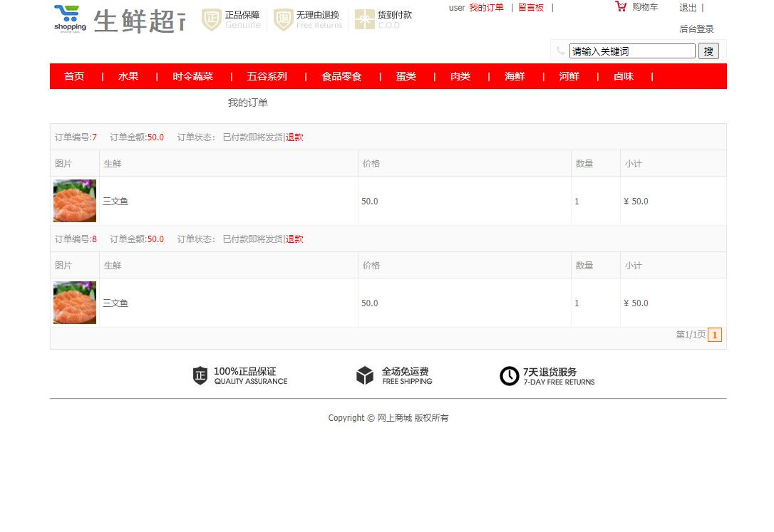774x532 pixels.
Task: Click the 留言板 message board link
Action: [531, 7]
